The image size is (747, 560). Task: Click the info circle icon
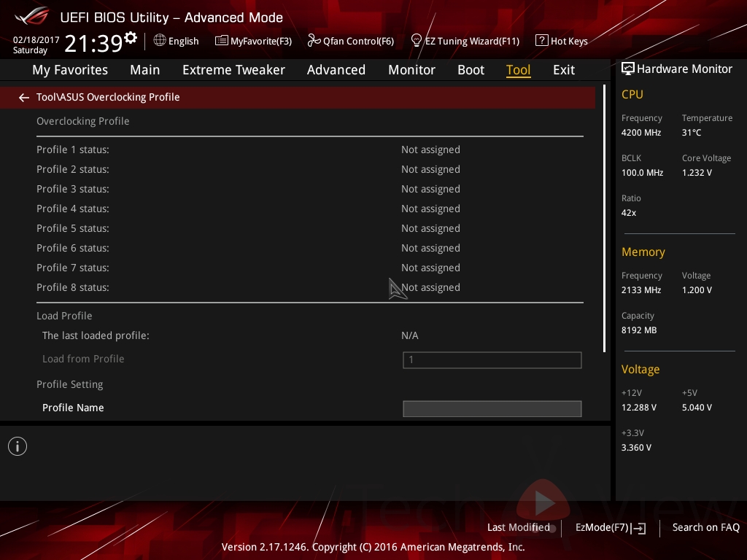click(x=18, y=446)
